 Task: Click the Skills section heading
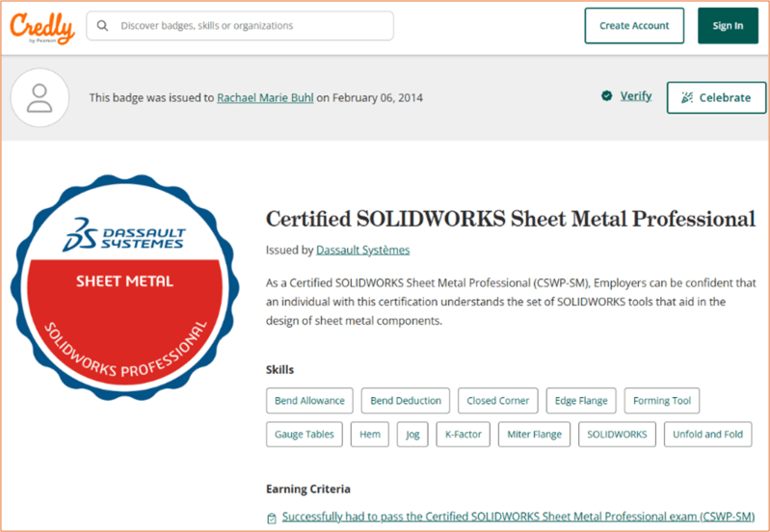(x=279, y=369)
